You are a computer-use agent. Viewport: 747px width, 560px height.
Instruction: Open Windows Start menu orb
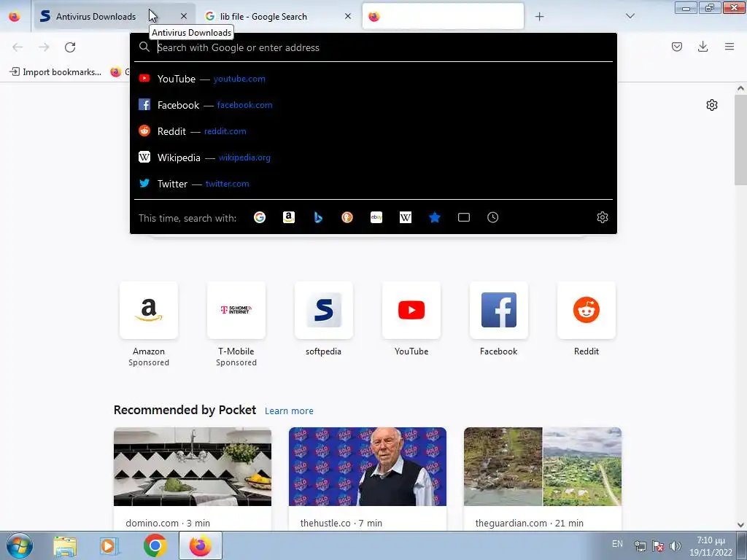click(x=19, y=545)
